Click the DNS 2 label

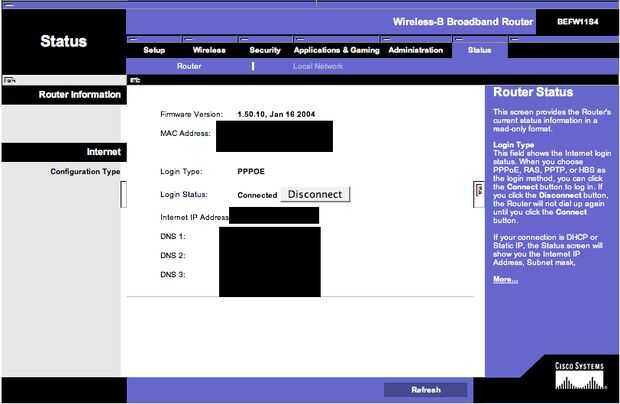point(173,255)
